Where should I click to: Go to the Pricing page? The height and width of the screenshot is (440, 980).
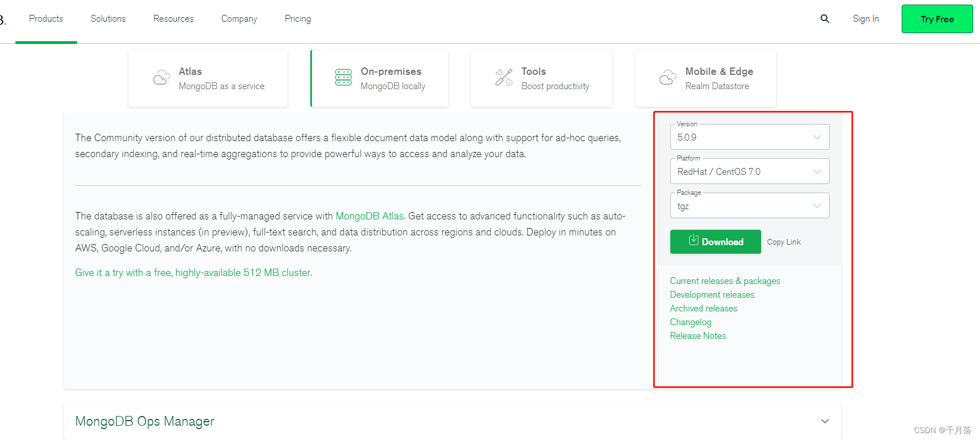point(298,19)
